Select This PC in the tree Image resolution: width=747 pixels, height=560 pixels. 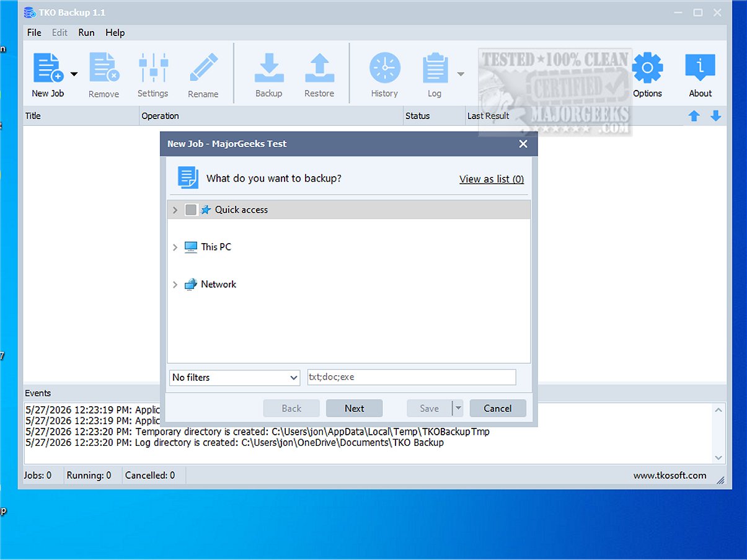(x=216, y=247)
